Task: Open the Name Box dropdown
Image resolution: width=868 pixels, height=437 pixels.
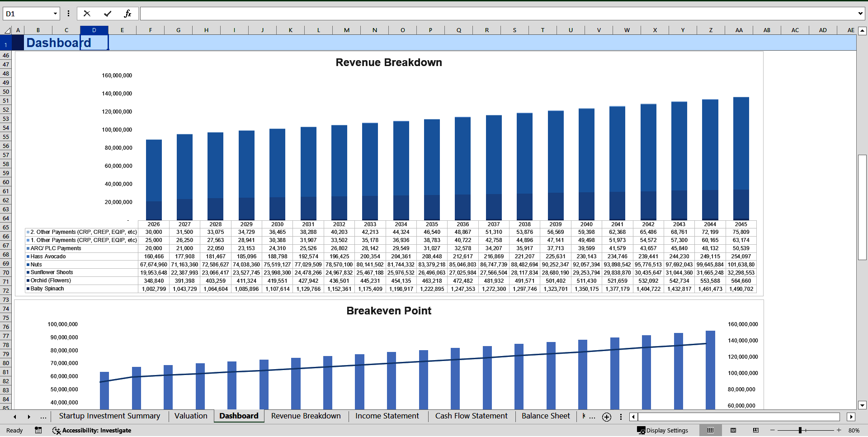Action: [x=55, y=13]
